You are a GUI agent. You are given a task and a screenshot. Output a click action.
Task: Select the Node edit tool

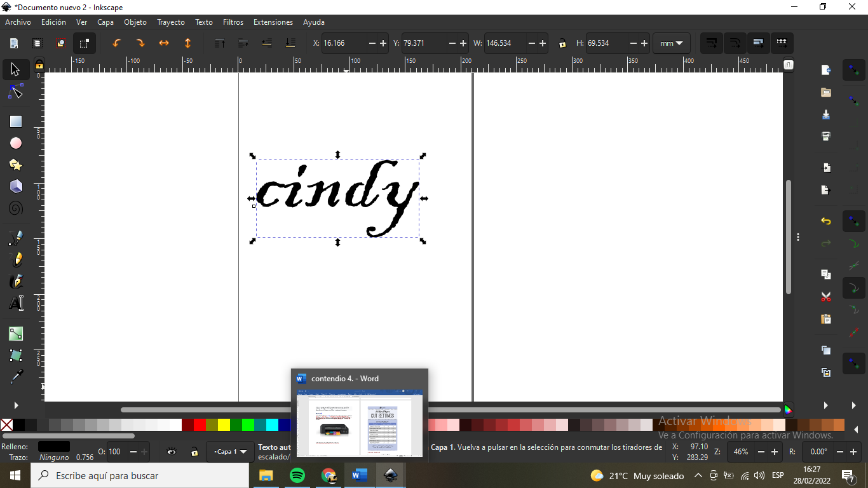click(16, 92)
